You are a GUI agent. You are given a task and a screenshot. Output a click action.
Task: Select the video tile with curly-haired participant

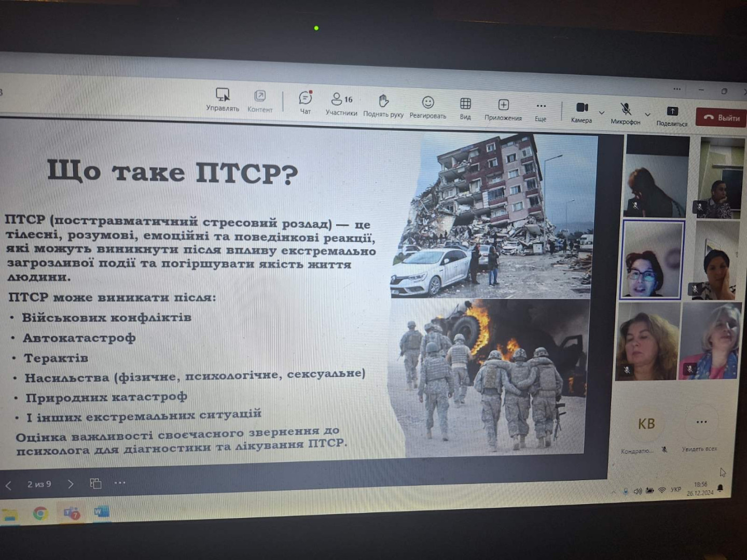point(648,342)
